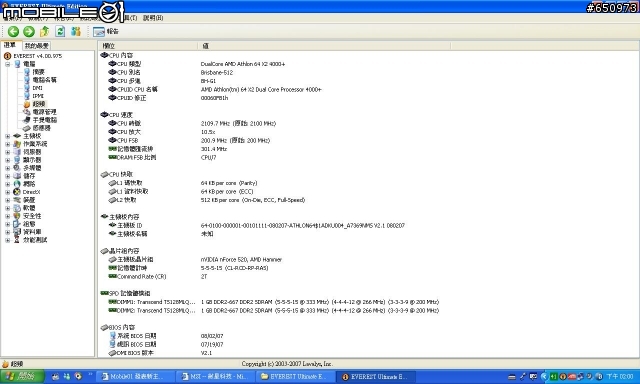Click the 值 column header

click(324, 46)
